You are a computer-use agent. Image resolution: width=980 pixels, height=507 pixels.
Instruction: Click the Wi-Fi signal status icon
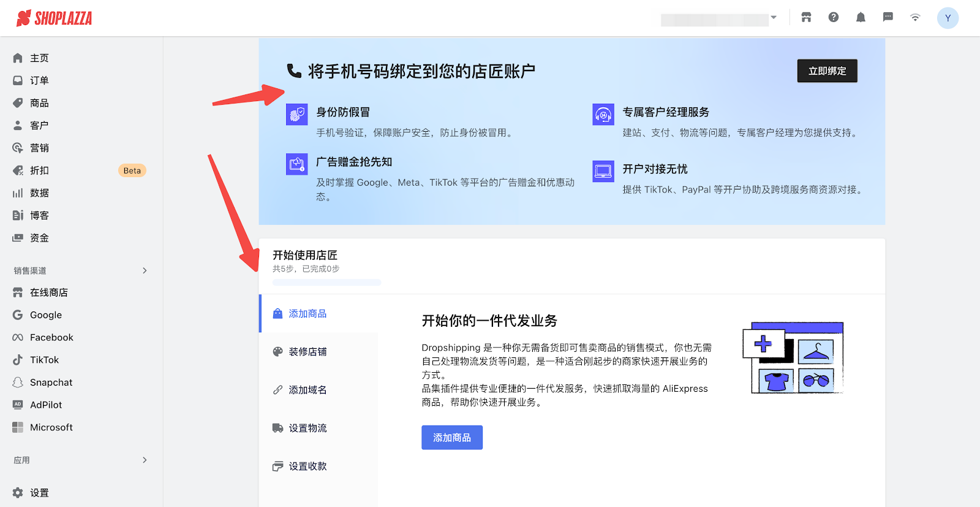[x=915, y=17]
